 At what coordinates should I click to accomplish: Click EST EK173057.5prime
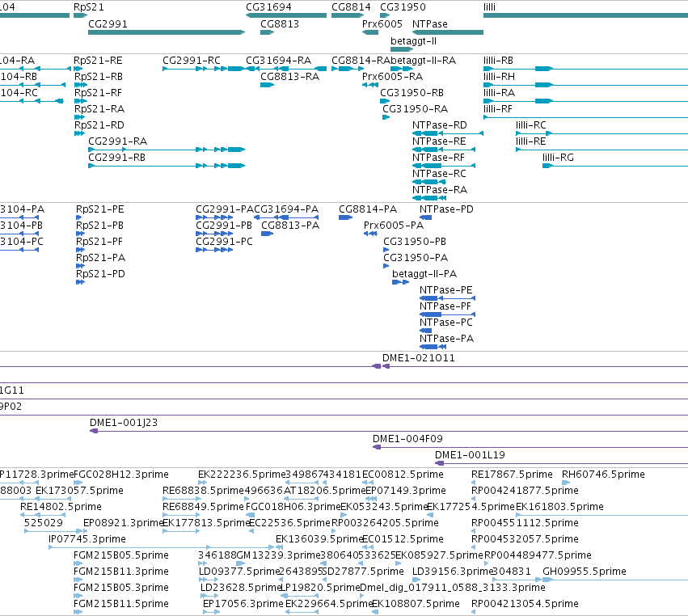tap(79, 491)
